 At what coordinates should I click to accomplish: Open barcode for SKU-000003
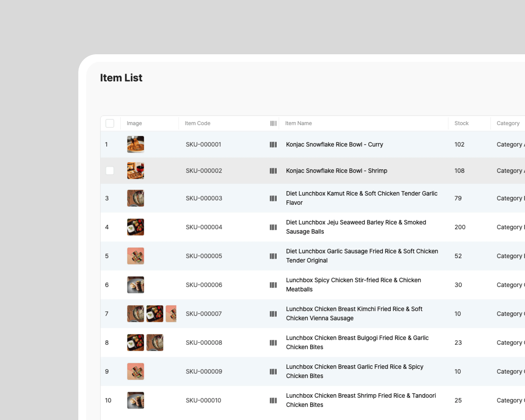[x=273, y=198]
